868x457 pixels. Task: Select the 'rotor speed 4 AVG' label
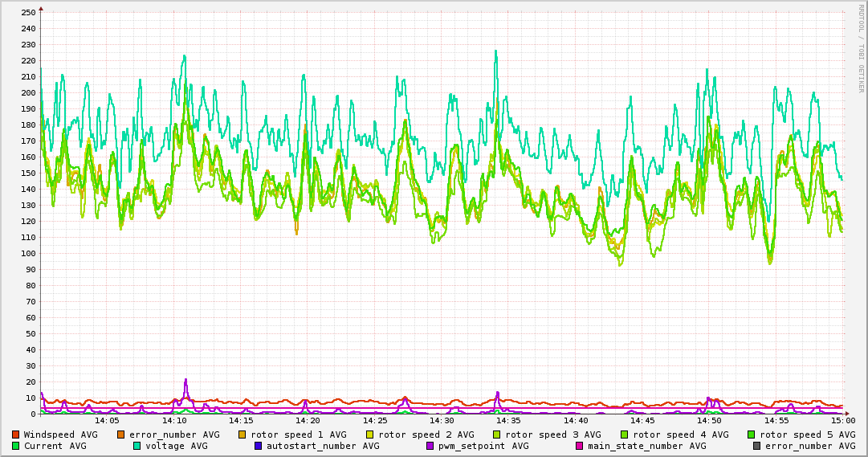[x=680, y=435]
